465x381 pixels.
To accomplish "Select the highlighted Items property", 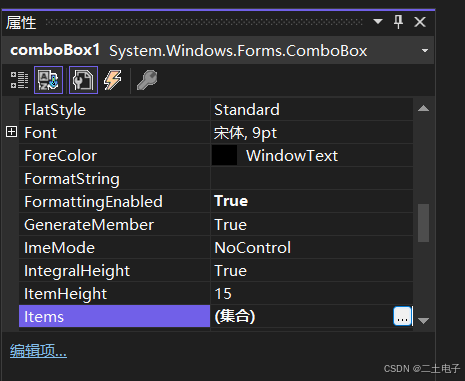I will tap(114, 316).
